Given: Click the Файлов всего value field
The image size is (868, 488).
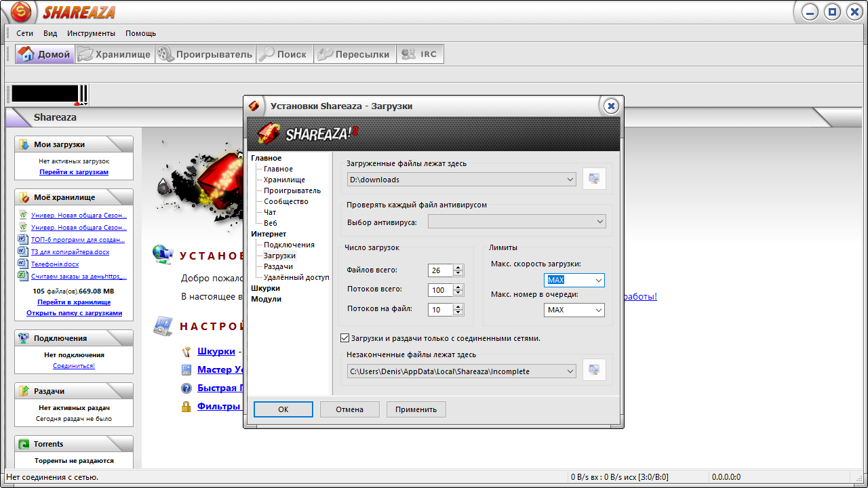Looking at the screenshot, I should pyautogui.click(x=440, y=270).
